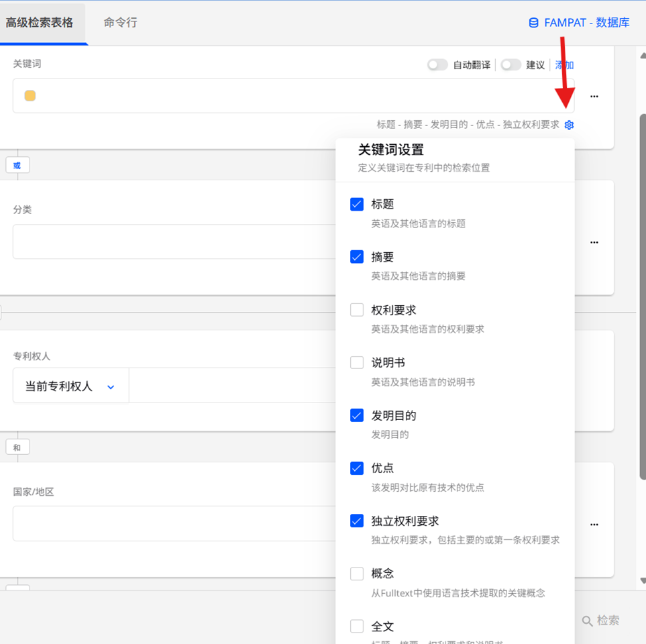
Task: Click the patent owner text input
Action: [232, 386]
